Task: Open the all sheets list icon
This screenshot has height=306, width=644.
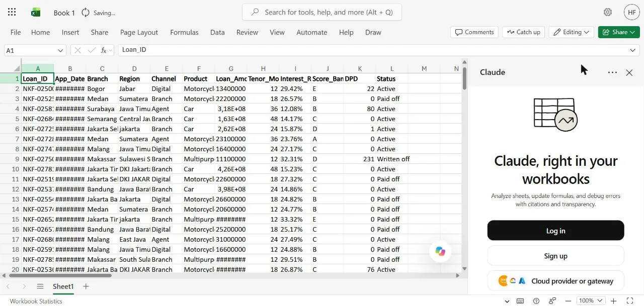Action: point(40,286)
